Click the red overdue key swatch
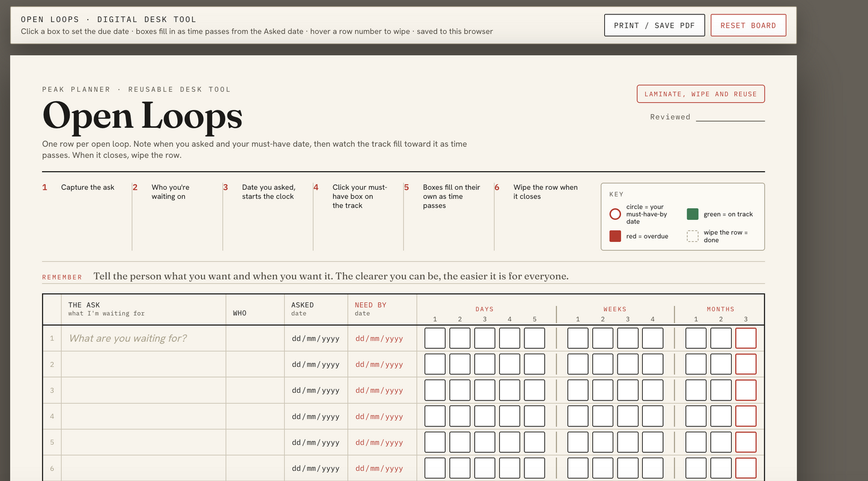 [x=615, y=236]
